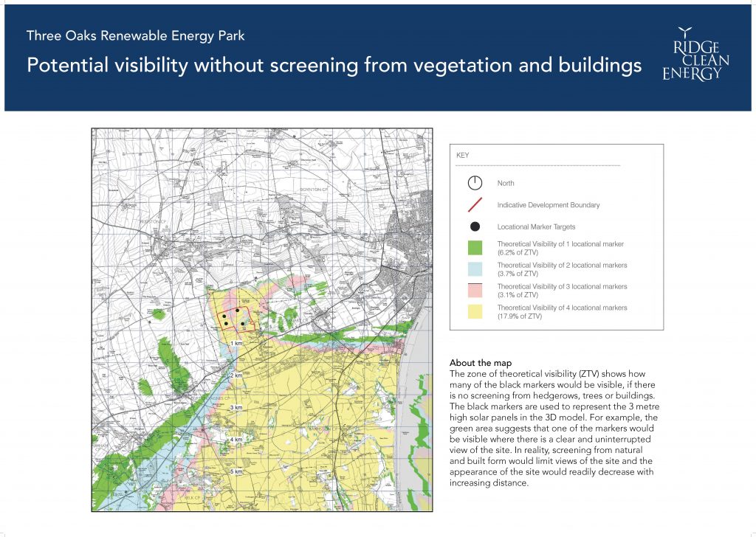Select the "North" label in the key
Screen dimensions: 756x537
506,183
